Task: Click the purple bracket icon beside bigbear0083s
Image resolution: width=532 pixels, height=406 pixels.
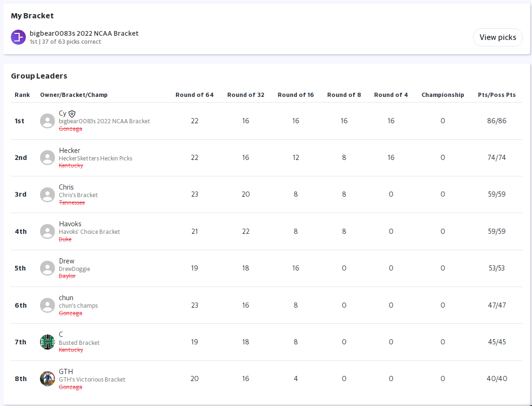Action: pyautogui.click(x=18, y=37)
